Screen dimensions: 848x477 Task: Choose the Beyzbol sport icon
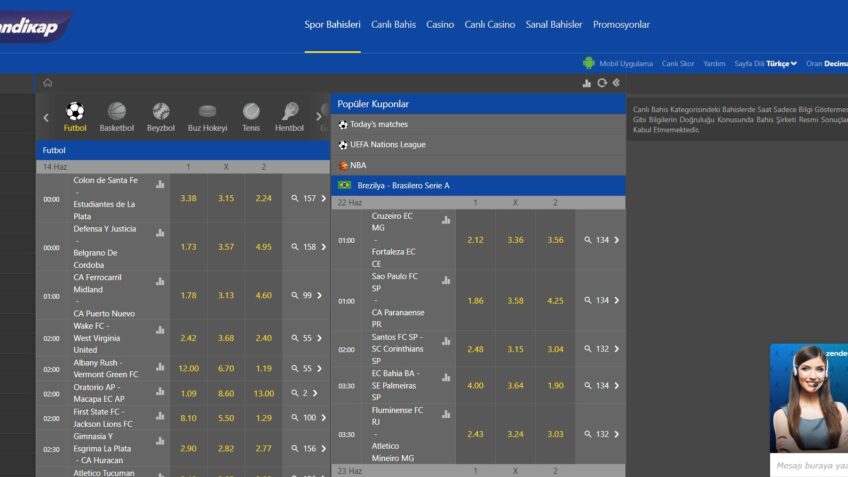click(161, 111)
